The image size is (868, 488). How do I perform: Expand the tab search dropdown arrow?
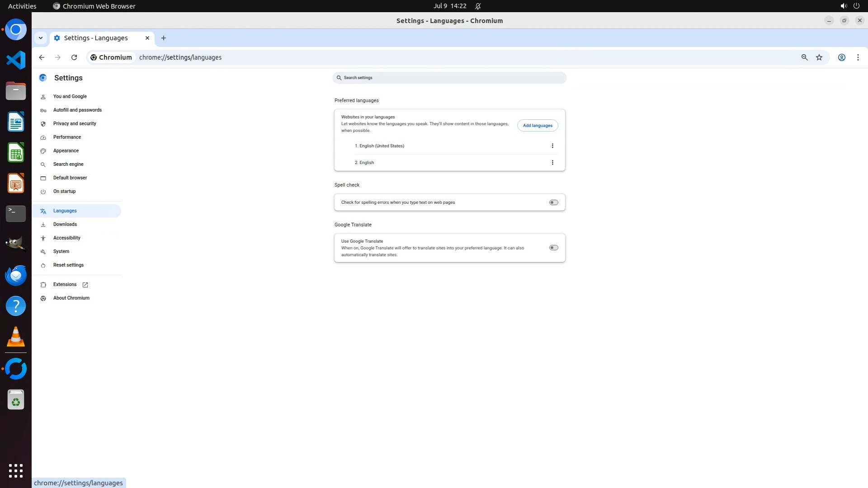click(41, 38)
